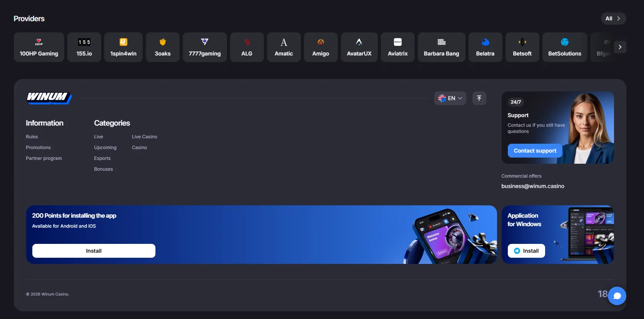Choose the Belatra provider tile

(486, 47)
